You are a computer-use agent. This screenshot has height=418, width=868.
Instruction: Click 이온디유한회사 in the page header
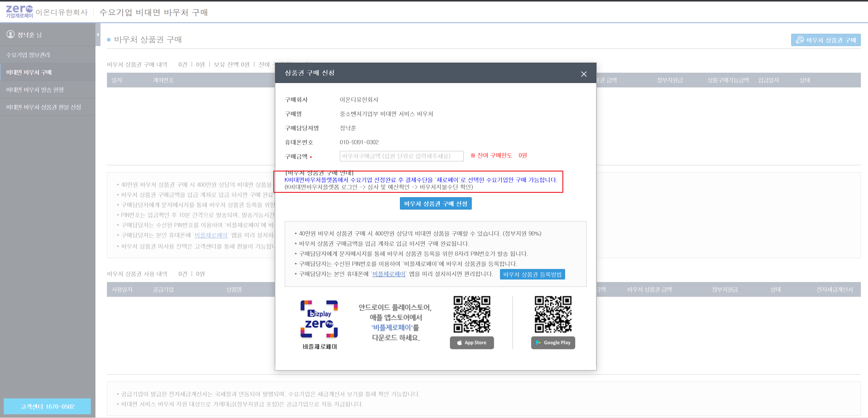61,12
